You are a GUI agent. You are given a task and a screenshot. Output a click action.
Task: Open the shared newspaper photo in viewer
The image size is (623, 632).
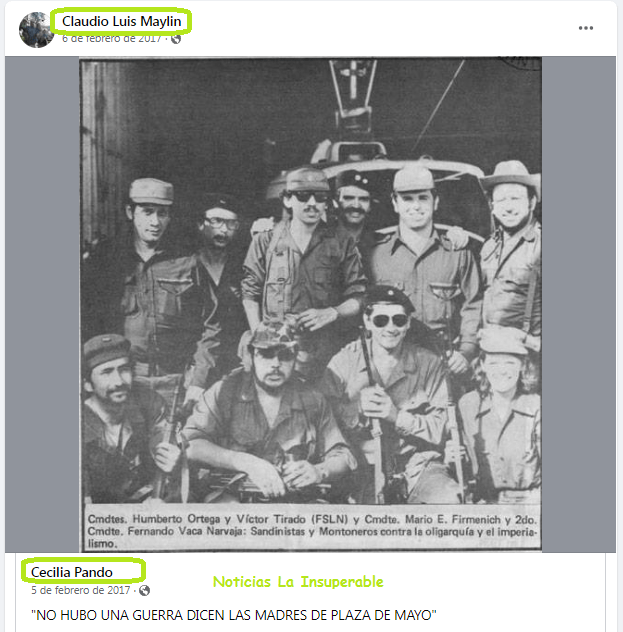[x=310, y=304]
